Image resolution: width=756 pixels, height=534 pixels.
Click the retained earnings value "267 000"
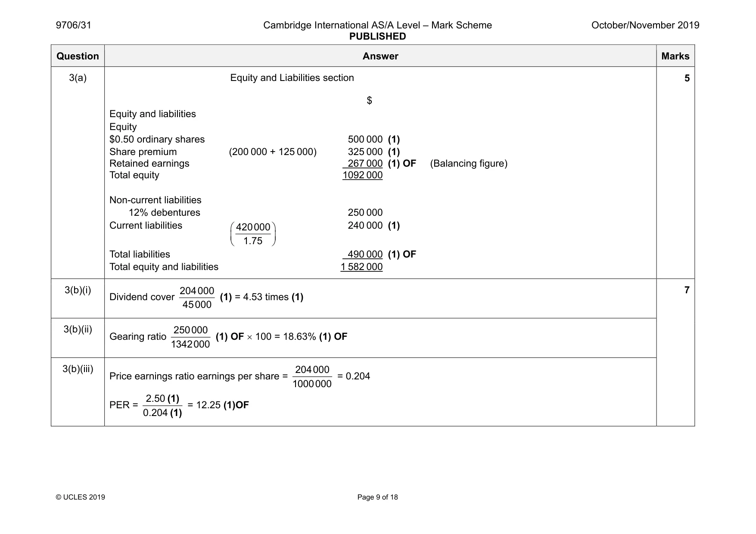pos(365,164)
